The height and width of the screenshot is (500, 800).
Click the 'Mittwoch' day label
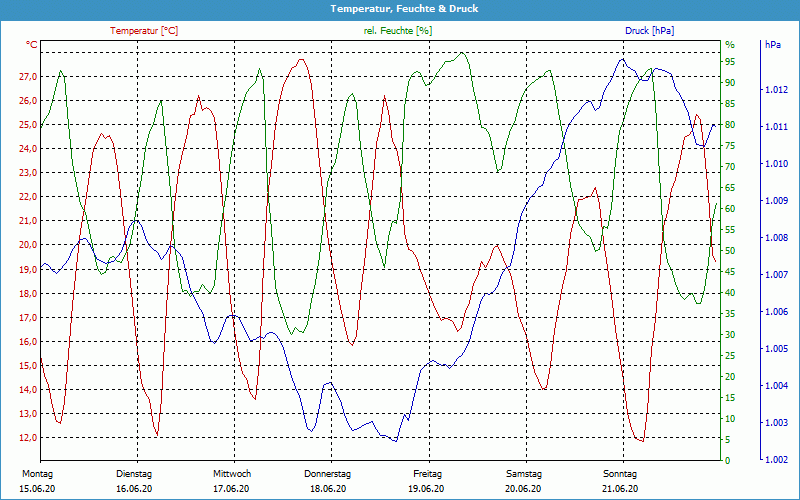232,474
